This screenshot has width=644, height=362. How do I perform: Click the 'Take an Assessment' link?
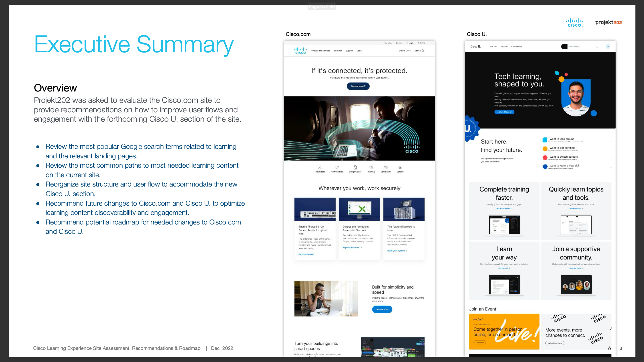[504, 209]
